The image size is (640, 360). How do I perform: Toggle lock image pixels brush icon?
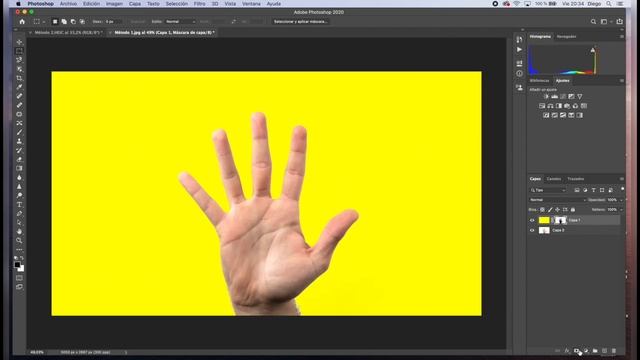550,210
